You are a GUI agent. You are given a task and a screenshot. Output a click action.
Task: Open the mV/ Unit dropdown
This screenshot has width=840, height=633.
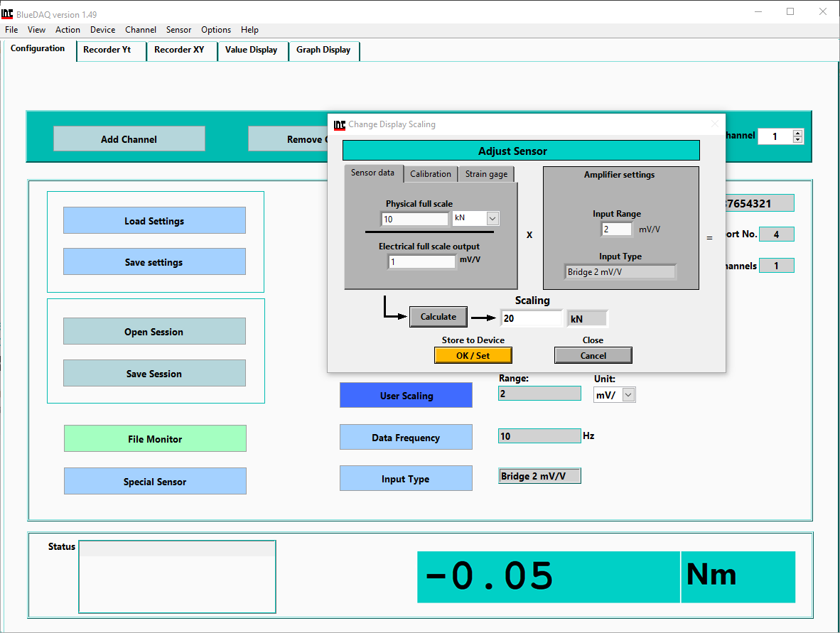point(628,396)
